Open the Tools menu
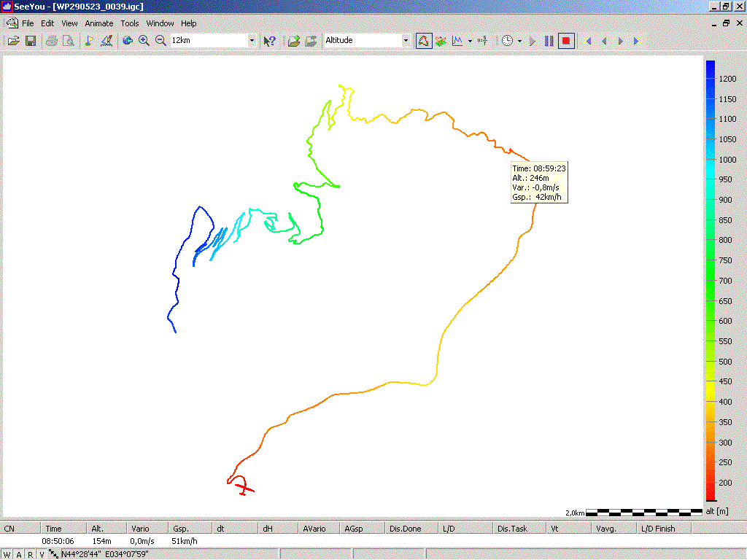747x560 pixels. pos(129,23)
